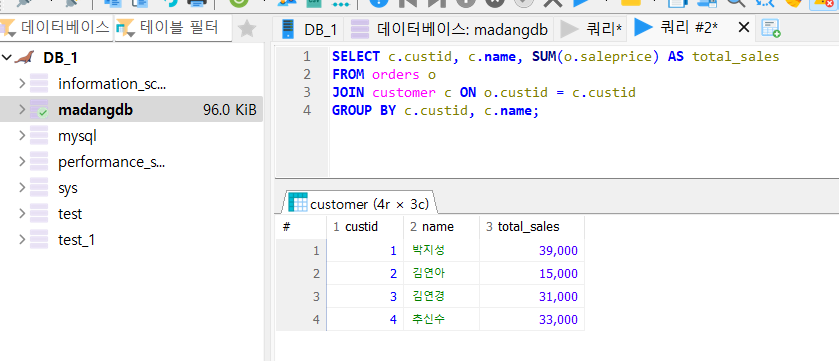
Task: Select the test database
Action: tap(70, 214)
